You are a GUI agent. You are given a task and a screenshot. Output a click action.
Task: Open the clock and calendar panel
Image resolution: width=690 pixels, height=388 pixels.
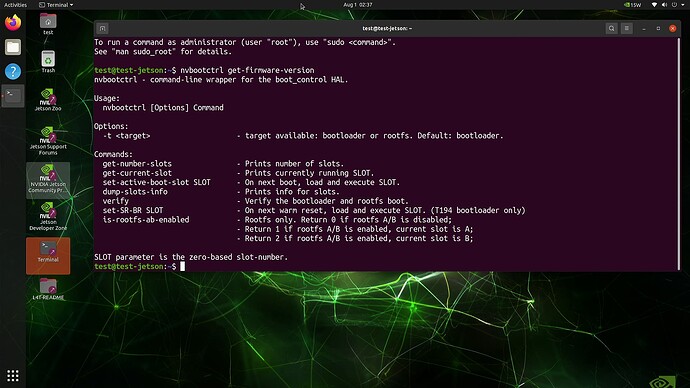(358, 5)
